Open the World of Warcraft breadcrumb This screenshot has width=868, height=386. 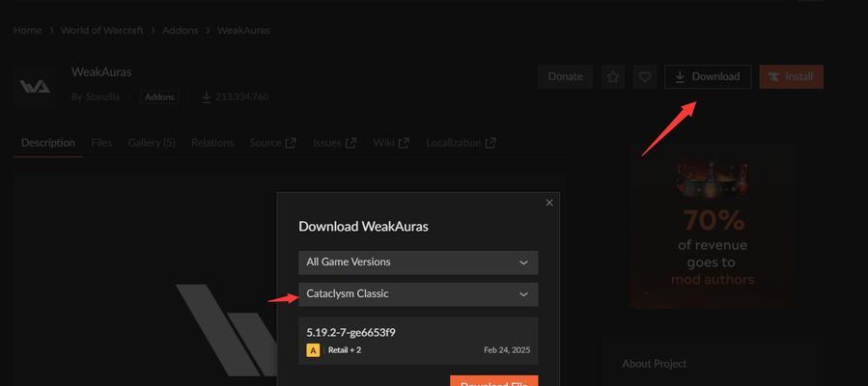(x=101, y=31)
